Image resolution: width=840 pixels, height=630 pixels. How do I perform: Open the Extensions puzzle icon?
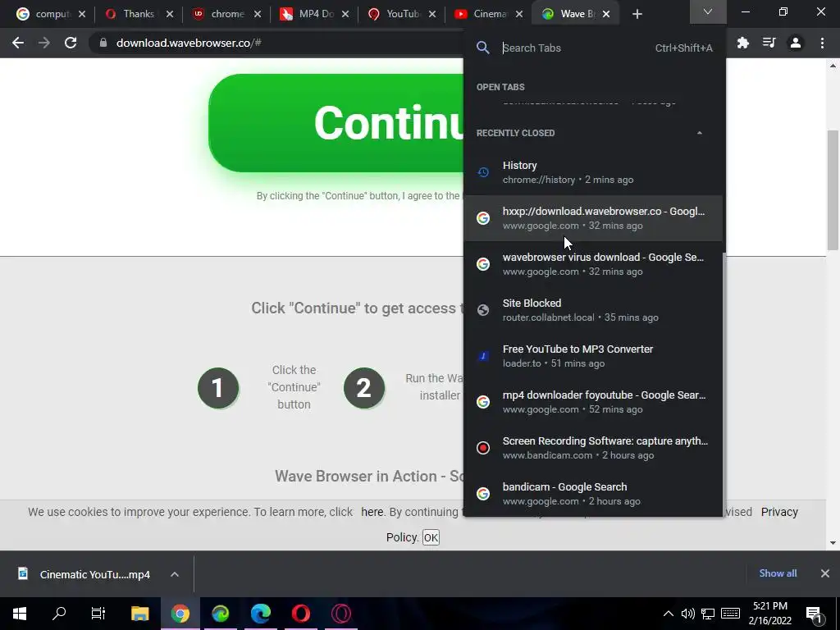(x=742, y=43)
